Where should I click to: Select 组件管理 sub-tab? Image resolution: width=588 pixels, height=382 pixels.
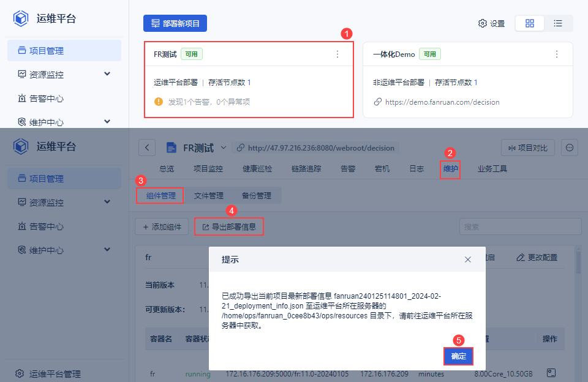[160, 196]
